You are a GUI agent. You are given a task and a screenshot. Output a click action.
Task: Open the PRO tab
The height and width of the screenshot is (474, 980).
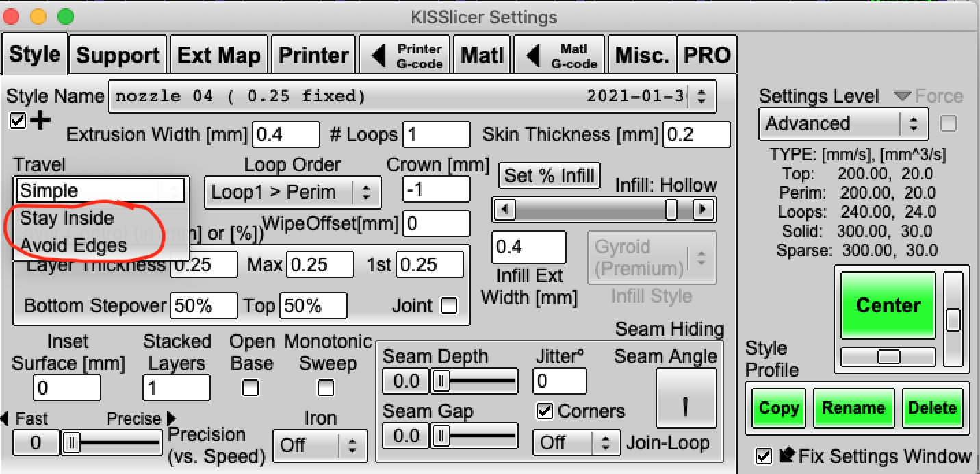pyautogui.click(x=707, y=55)
